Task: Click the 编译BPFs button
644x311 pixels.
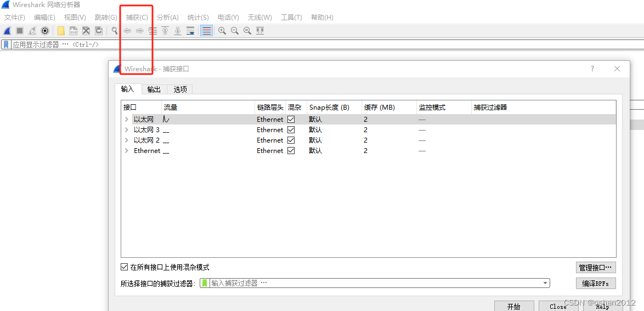Action: pyautogui.click(x=596, y=284)
